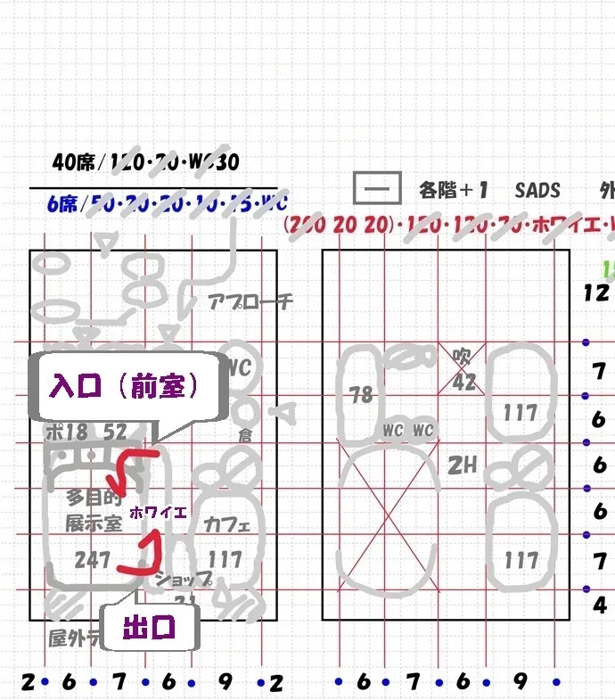
Task: Click the 入口（前室） callout label
Action: (123, 386)
